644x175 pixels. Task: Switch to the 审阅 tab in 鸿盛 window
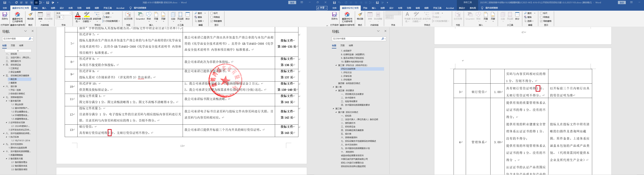pos(88,8)
